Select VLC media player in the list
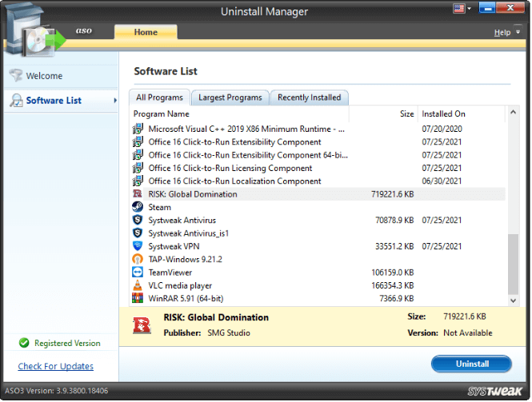 coord(318,285)
